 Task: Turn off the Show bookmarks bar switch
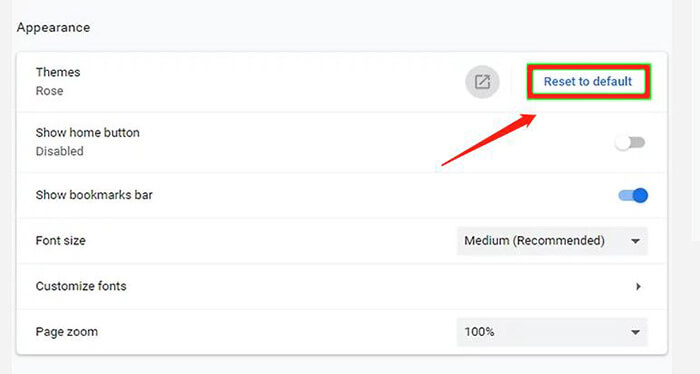pos(633,195)
